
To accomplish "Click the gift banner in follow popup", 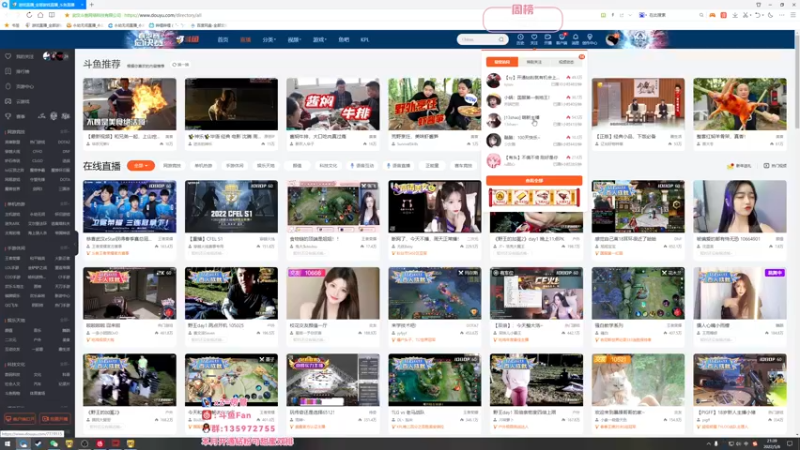I will pos(534,197).
